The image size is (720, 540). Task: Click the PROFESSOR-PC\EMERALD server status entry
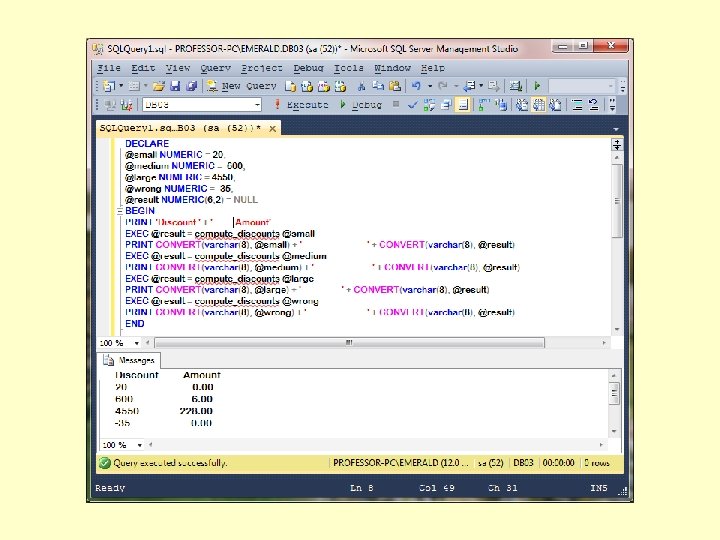click(400, 463)
